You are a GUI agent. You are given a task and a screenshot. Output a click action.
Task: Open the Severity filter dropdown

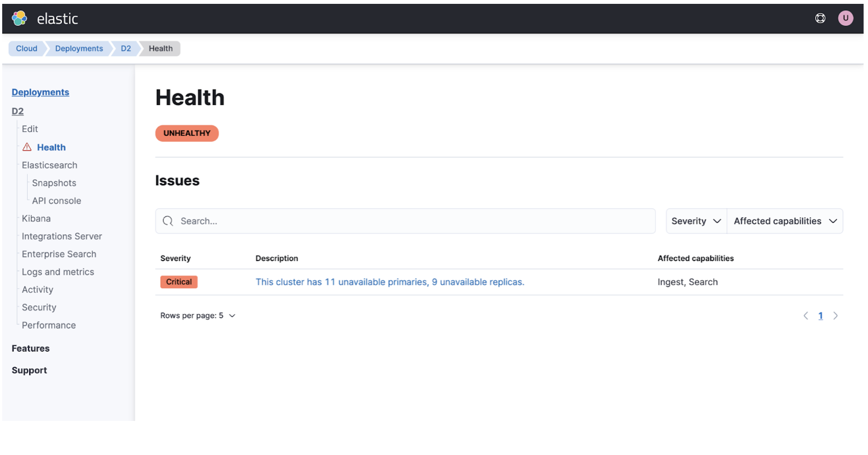[x=696, y=221]
